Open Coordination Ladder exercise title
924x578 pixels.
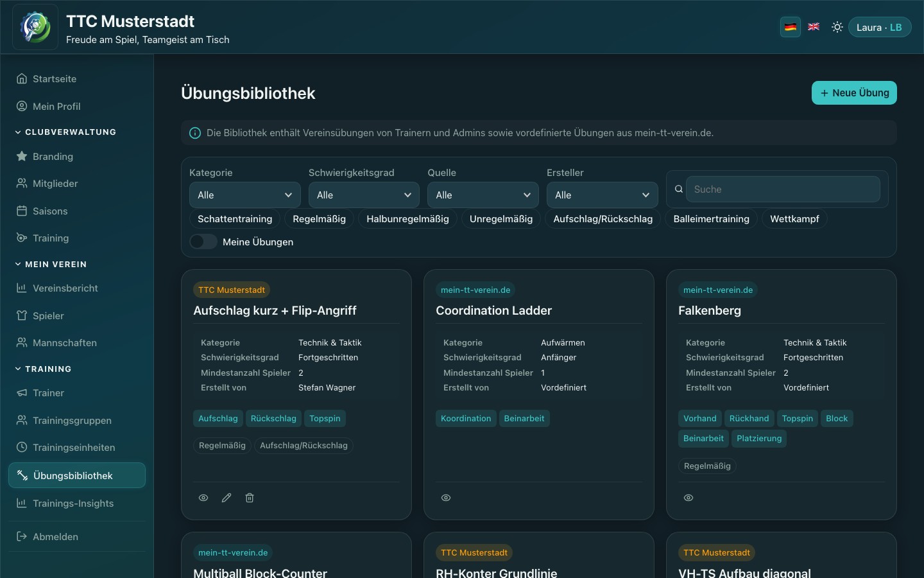tap(494, 310)
